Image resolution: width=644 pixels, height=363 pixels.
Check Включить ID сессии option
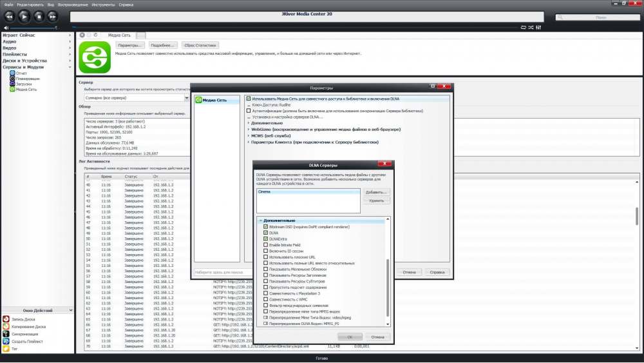pyautogui.click(x=266, y=251)
